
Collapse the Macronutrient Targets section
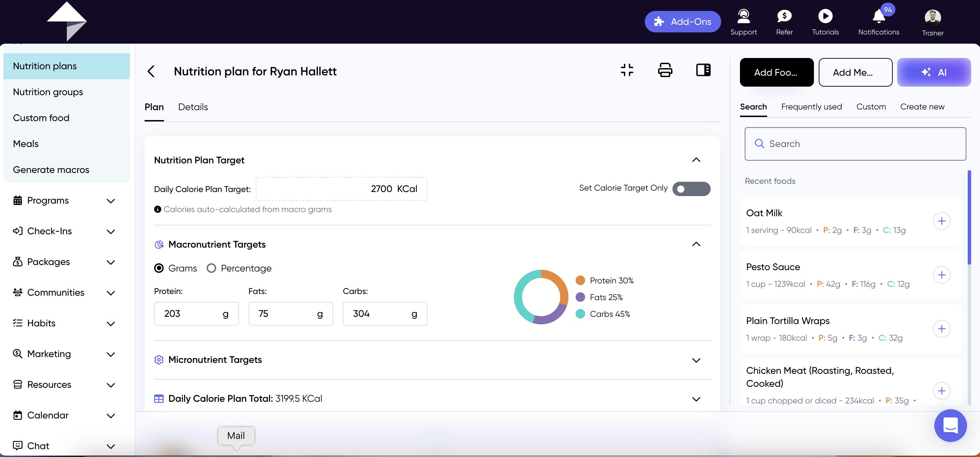[x=696, y=244]
